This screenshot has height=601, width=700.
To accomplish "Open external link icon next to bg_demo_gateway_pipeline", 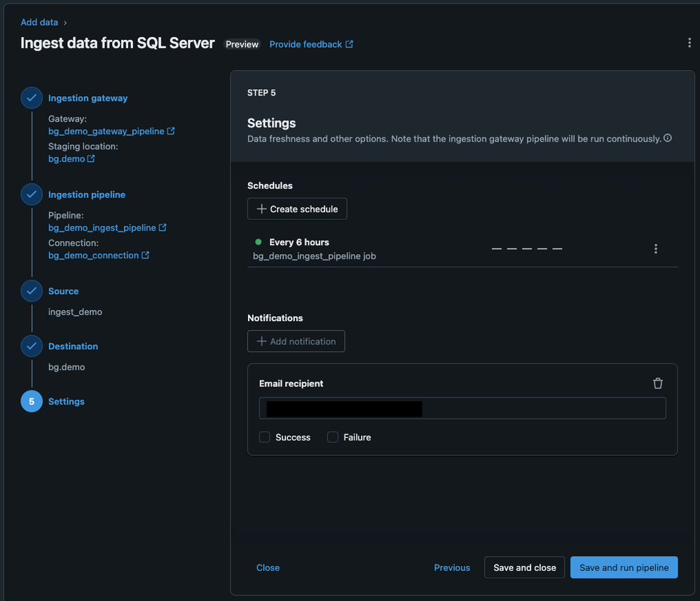I will pyautogui.click(x=170, y=131).
